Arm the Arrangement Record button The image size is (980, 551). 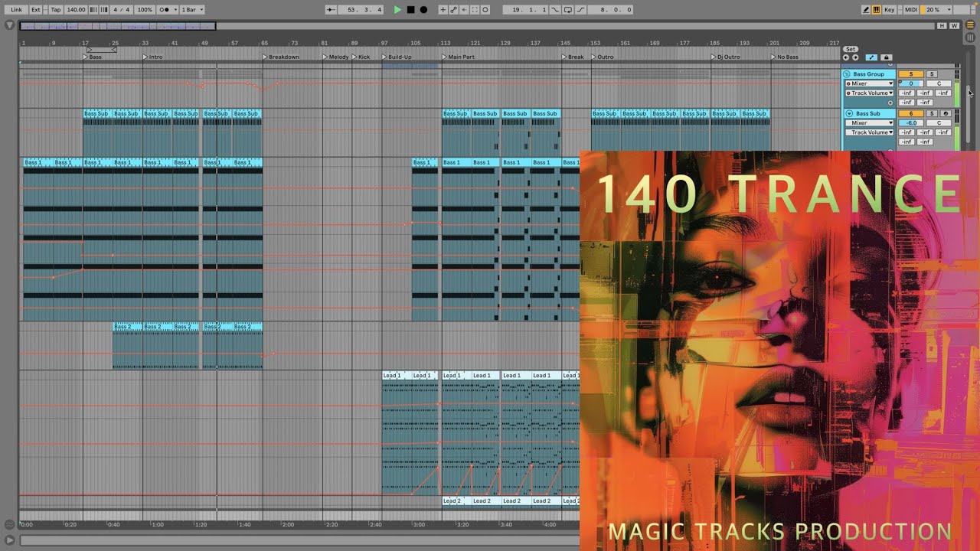(423, 10)
